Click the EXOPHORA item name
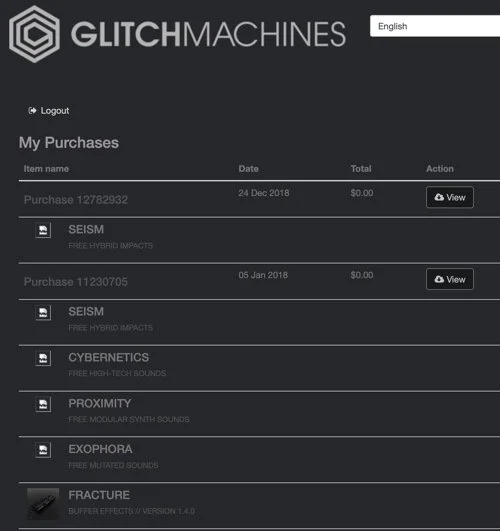500x531 pixels. 101,449
